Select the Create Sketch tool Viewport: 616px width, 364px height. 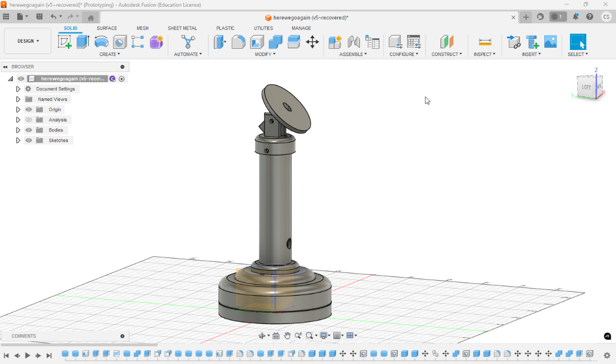pos(64,42)
